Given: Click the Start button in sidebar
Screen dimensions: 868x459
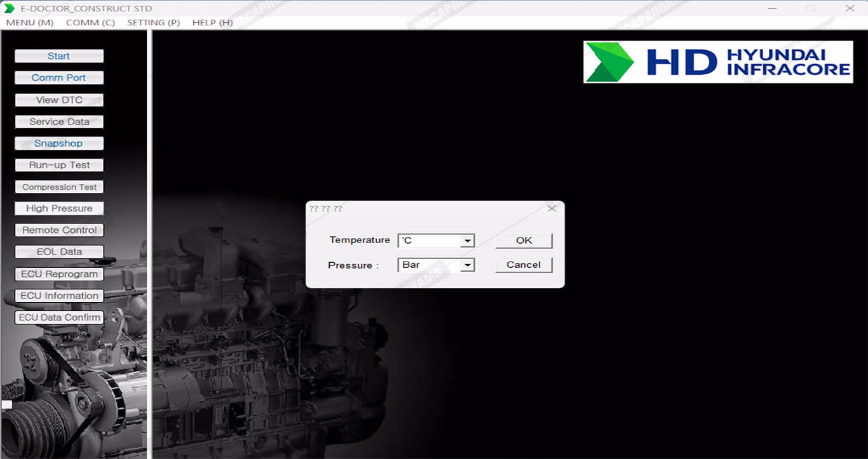Looking at the screenshot, I should tap(58, 57).
